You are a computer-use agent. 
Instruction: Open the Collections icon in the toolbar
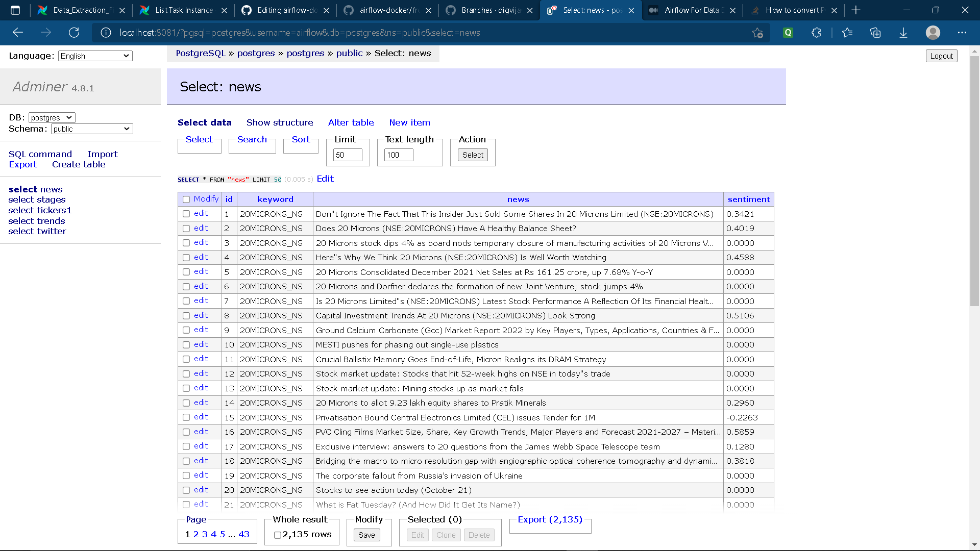876,32
